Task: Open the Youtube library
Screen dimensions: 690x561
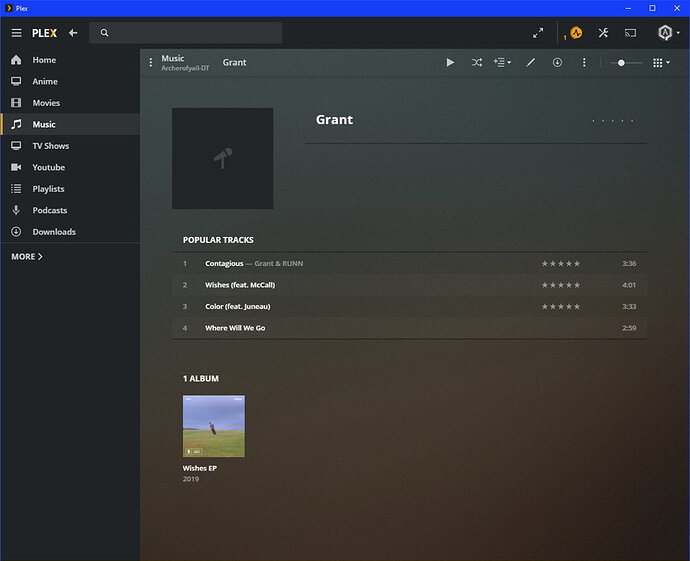Action: click(70, 168)
